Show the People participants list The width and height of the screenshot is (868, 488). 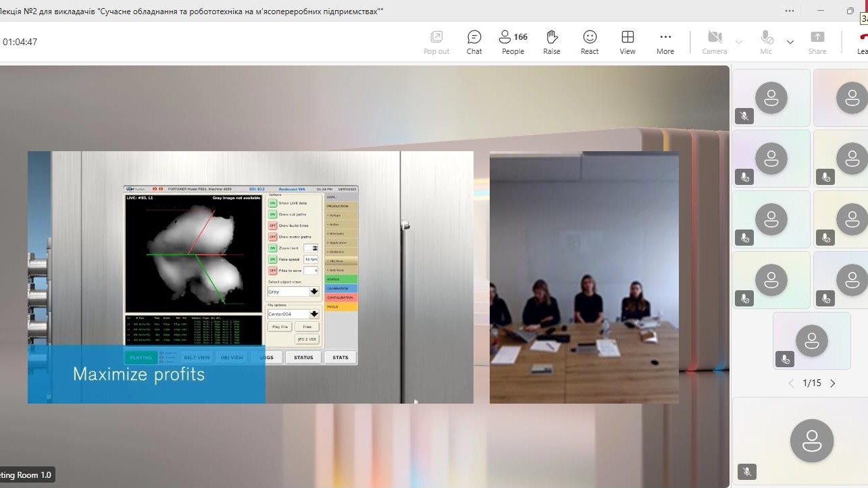[x=513, y=42]
